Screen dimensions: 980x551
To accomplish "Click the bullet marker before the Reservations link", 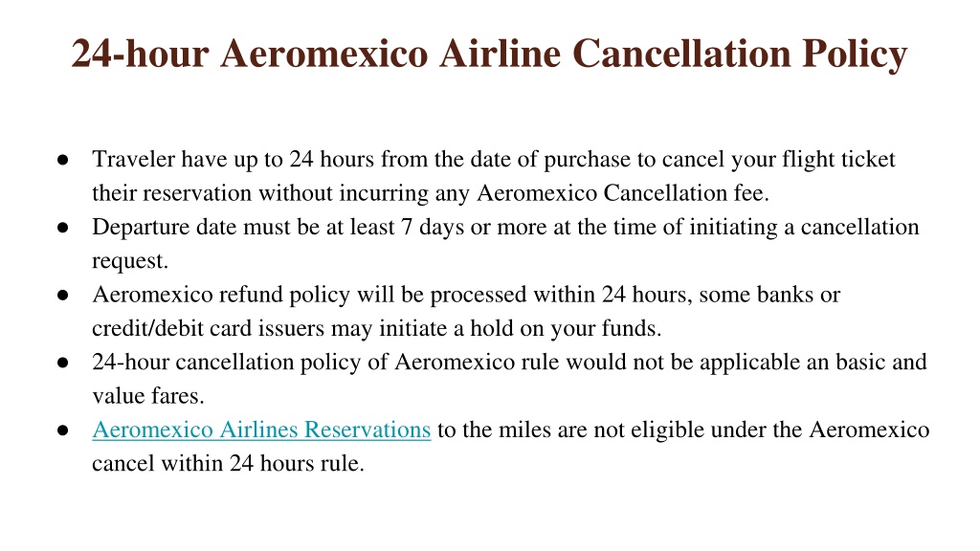I will (62, 430).
